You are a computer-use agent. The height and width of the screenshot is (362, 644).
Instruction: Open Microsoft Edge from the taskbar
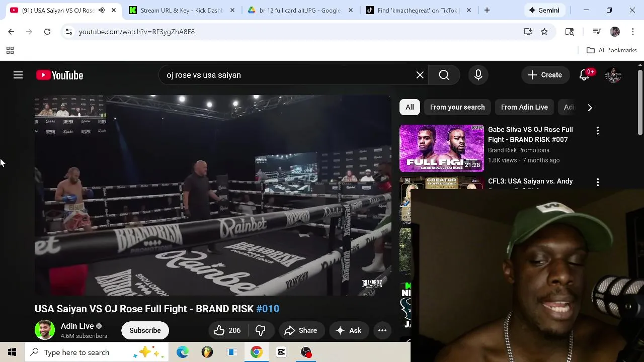[182, 352]
